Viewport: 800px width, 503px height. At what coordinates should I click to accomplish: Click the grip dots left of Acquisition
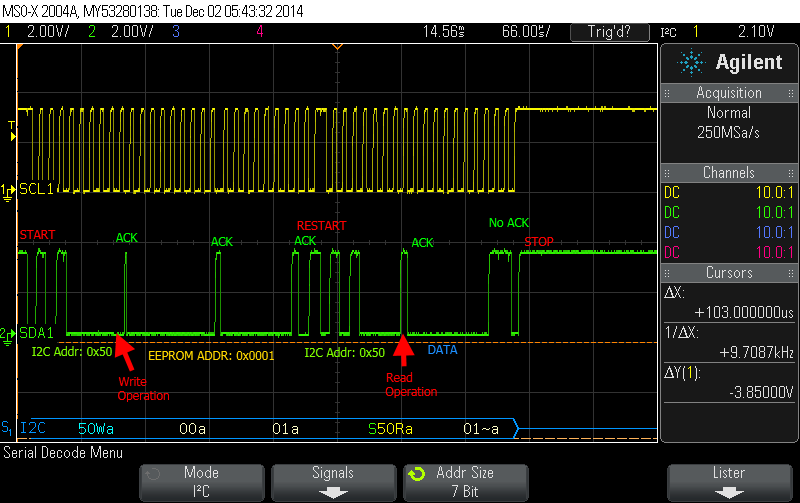(x=667, y=93)
